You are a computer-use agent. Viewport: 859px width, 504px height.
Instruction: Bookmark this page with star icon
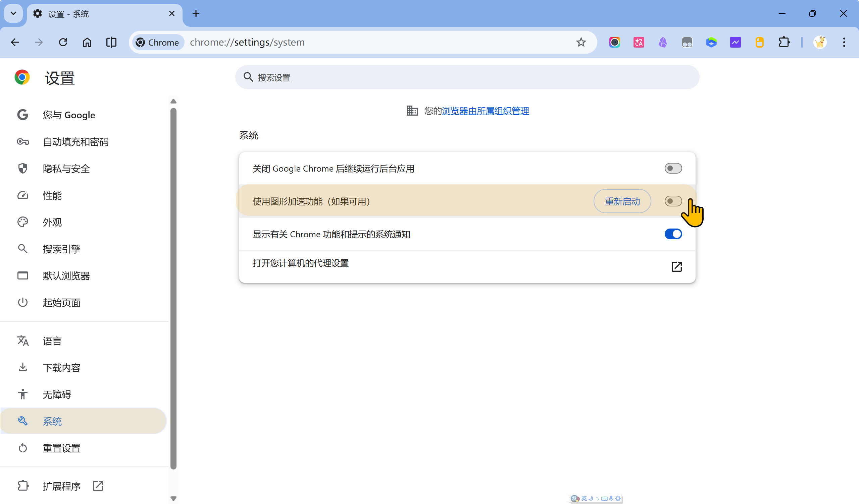point(581,42)
